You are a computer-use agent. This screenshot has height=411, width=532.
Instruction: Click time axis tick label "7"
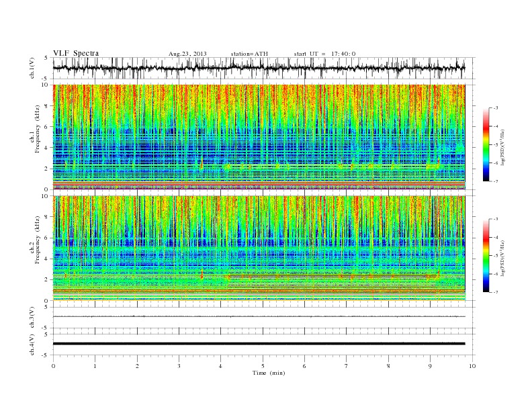[347, 366]
